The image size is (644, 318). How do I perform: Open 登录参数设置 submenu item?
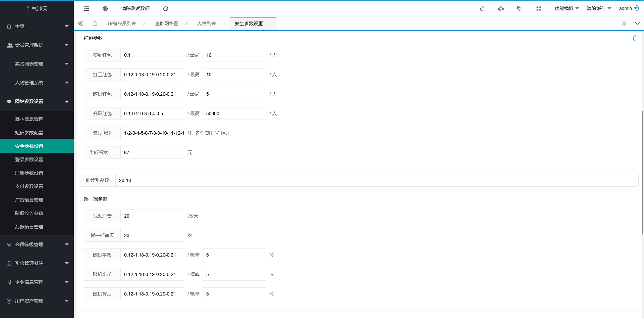(37, 160)
